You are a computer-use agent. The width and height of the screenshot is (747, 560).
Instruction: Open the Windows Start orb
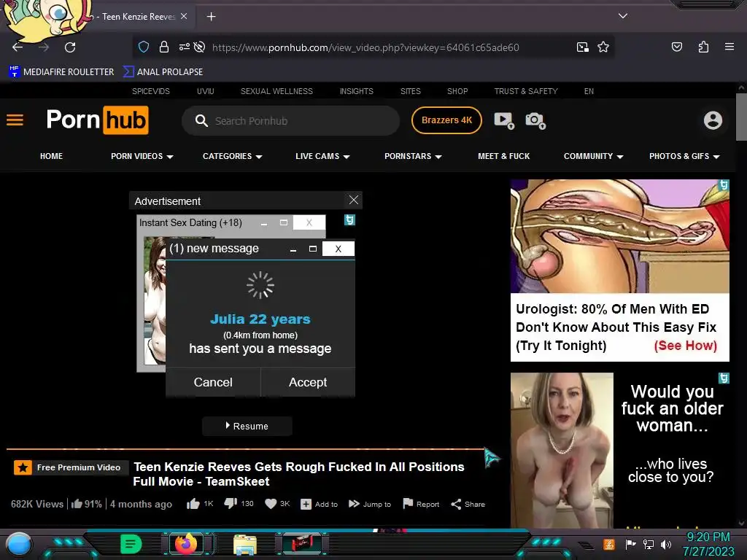pyautogui.click(x=19, y=544)
